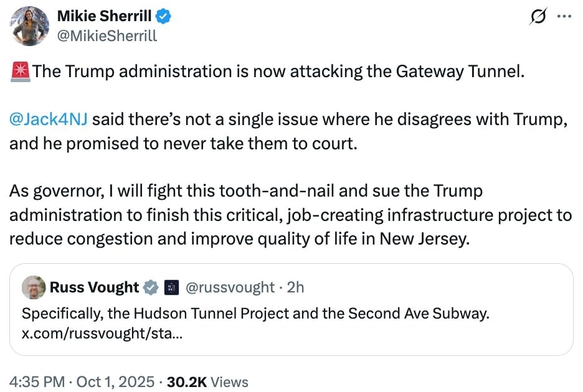
Task: Click Mikie Sherrill's profile photo
Action: click(30, 26)
